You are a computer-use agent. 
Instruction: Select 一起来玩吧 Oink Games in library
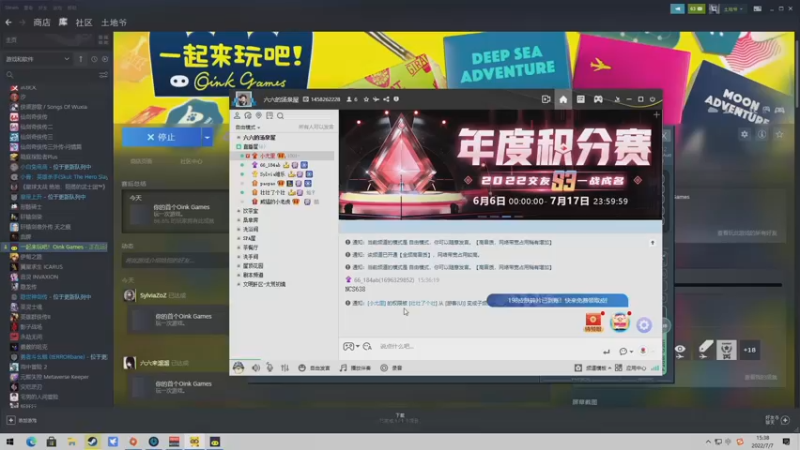coord(56,247)
